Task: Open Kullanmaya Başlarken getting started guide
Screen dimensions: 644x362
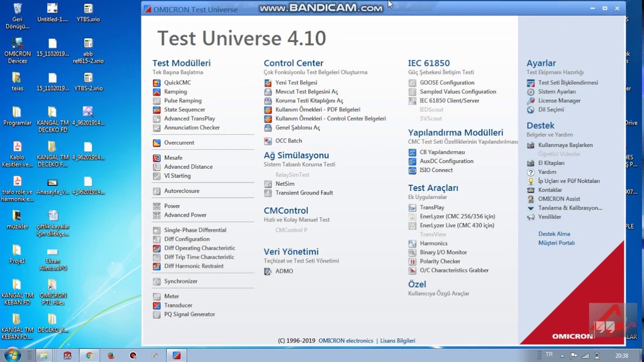Action: click(x=566, y=145)
